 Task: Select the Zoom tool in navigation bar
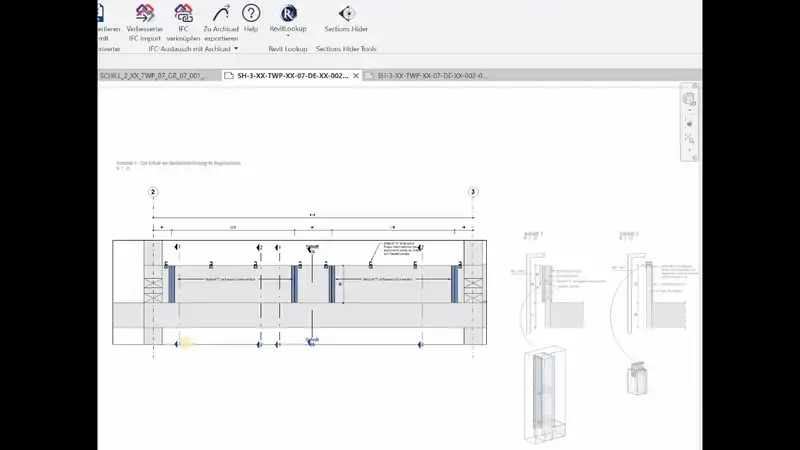[689, 139]
